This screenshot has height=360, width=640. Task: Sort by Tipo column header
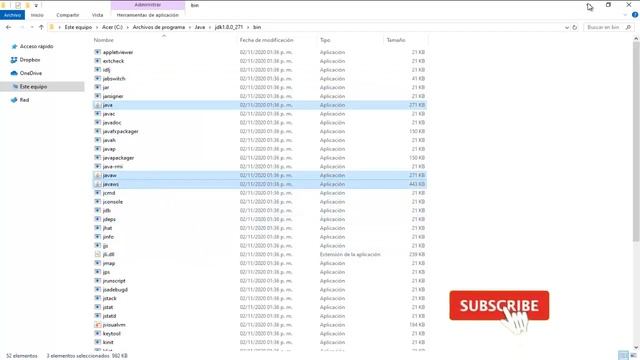coord(325,40)
